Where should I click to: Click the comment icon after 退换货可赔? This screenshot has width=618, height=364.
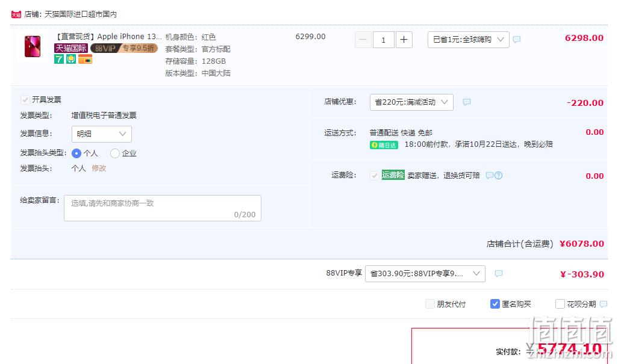(x=490, y=176)
